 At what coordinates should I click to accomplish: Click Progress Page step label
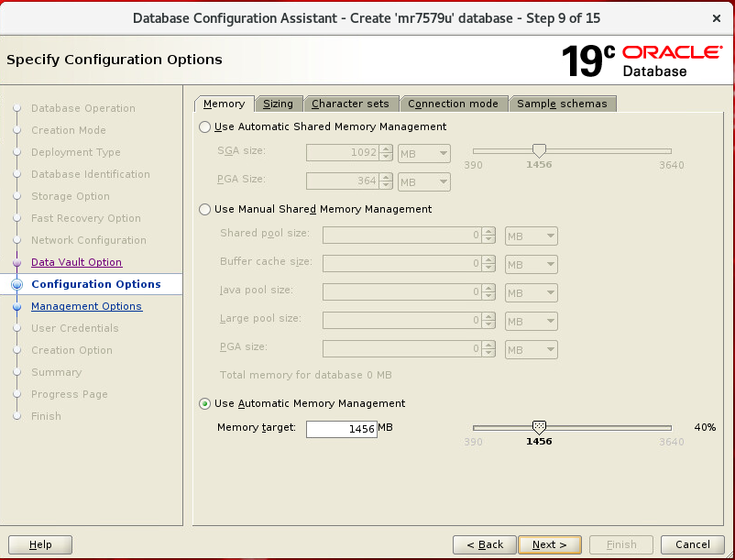click(x=70, y=395)
